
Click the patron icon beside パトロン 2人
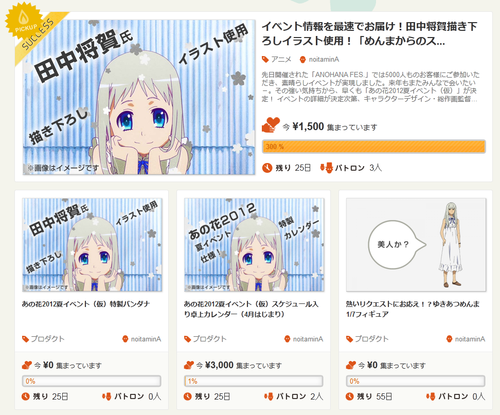point(268,396)
